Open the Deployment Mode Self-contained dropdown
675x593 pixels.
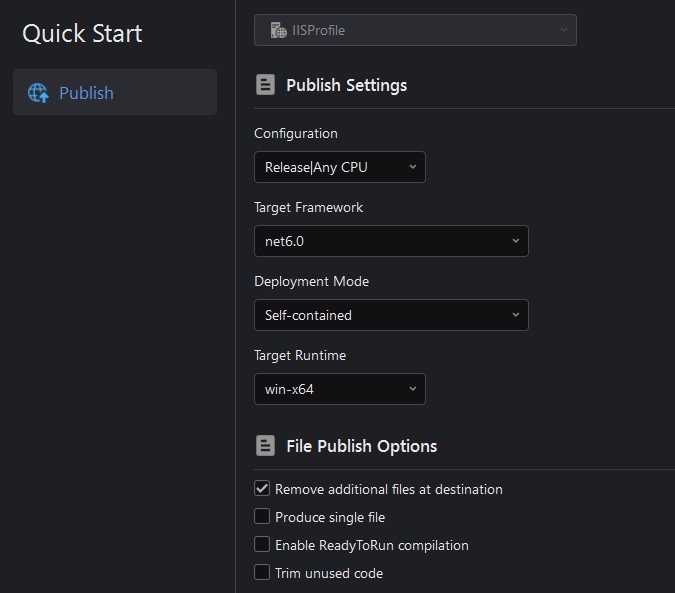[390, 315]
